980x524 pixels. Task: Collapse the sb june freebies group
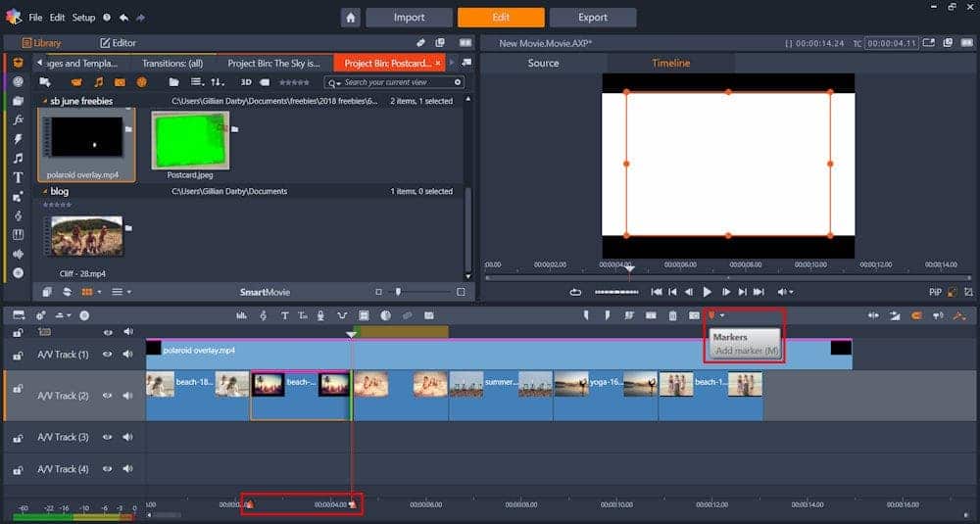click(x=44, y=101)
